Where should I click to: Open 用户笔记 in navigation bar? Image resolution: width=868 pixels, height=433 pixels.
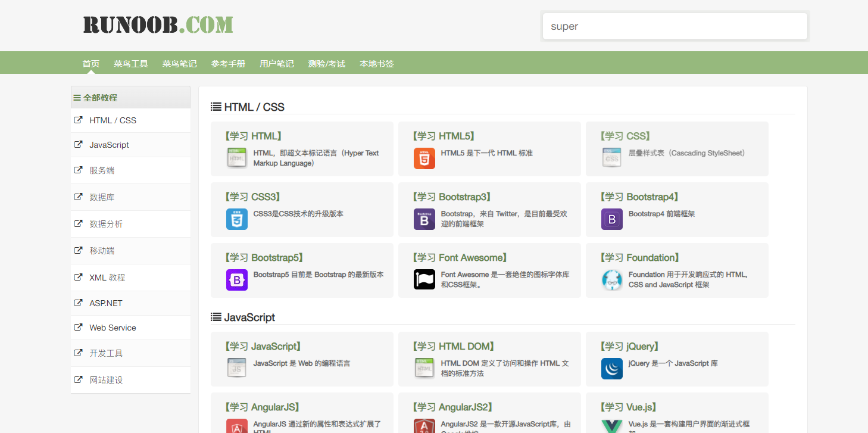pos(277,64)
